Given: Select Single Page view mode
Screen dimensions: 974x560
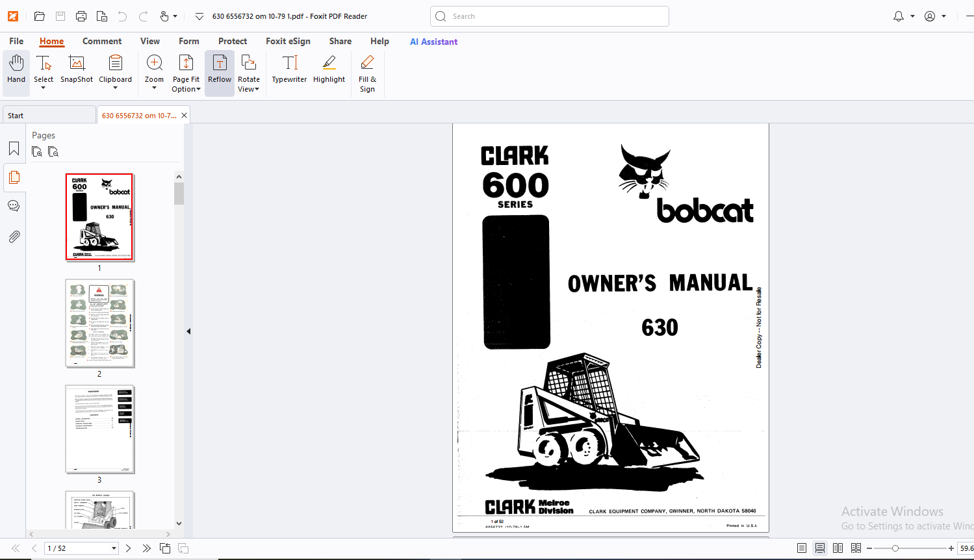Looking at the screenshot, I should pyautogui.click(x=802, y=548).
